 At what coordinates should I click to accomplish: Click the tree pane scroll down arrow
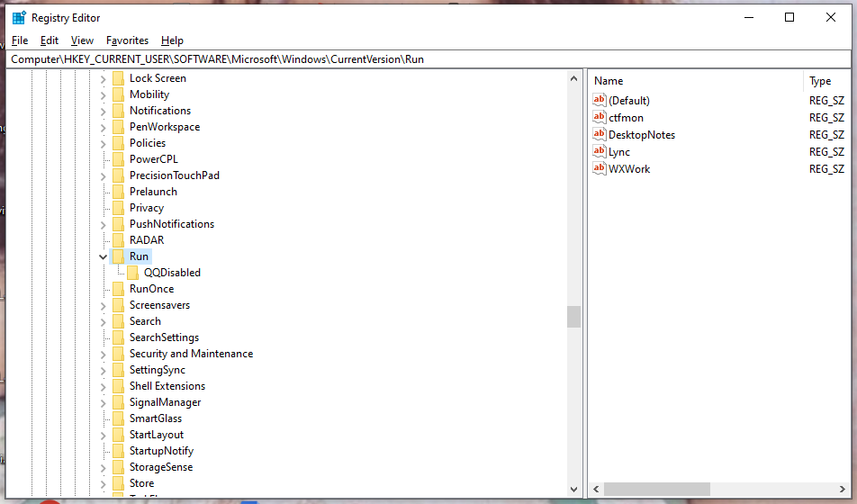pos(573,490)
